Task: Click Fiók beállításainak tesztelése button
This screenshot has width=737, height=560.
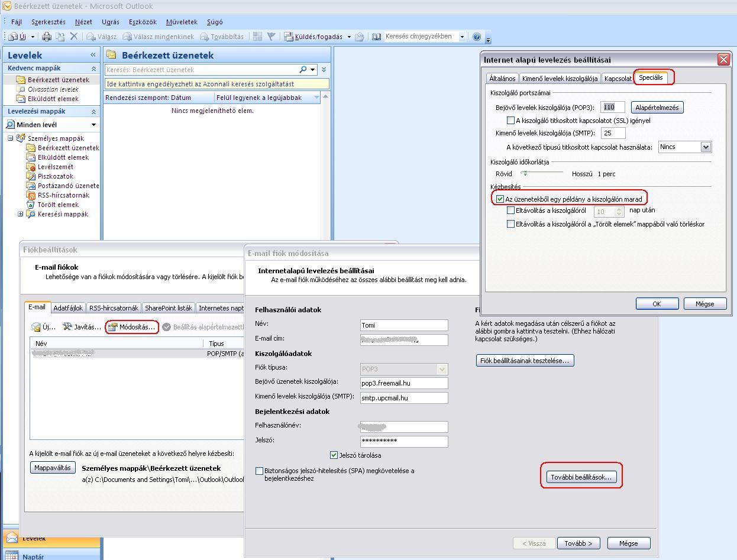Action: pos(525,361)
